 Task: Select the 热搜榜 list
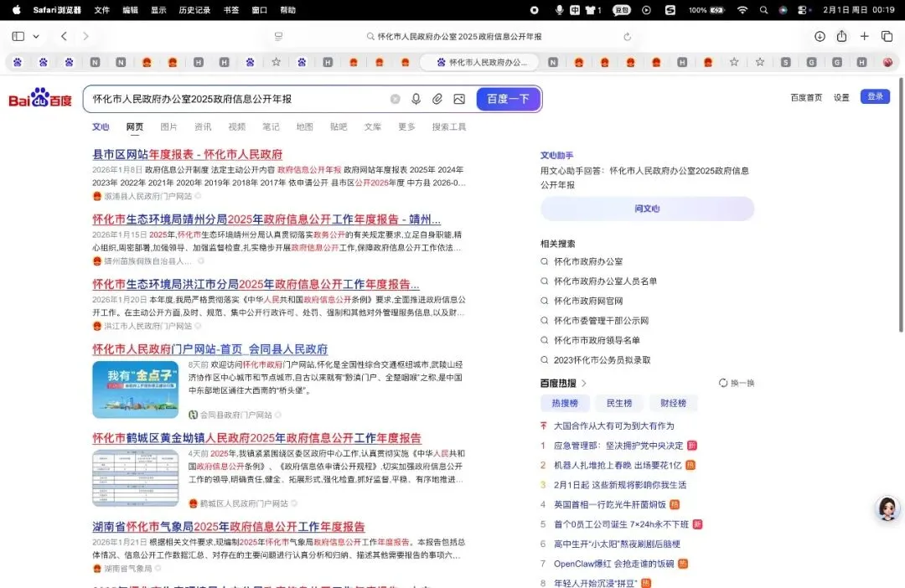565,404
